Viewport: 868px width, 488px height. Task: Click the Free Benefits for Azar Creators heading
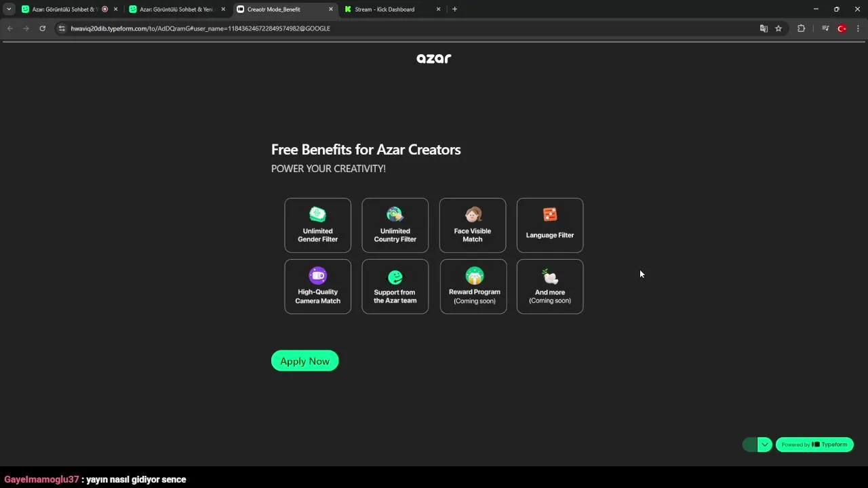coord(366,150)
